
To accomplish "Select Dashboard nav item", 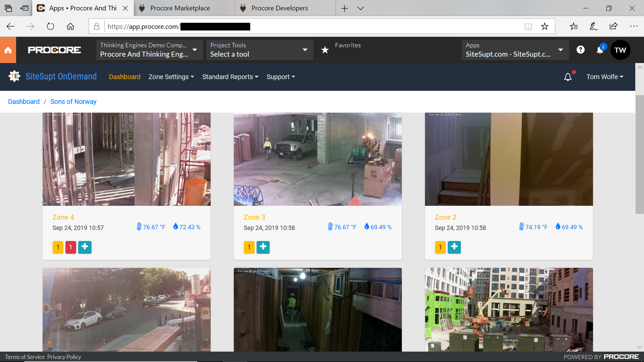I will [x=125, y=77].
